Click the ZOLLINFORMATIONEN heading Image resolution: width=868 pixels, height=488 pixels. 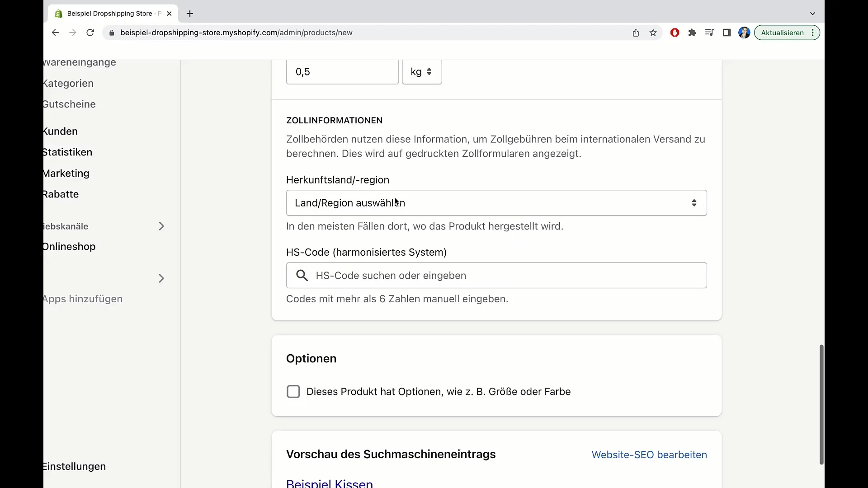point(334,120)
